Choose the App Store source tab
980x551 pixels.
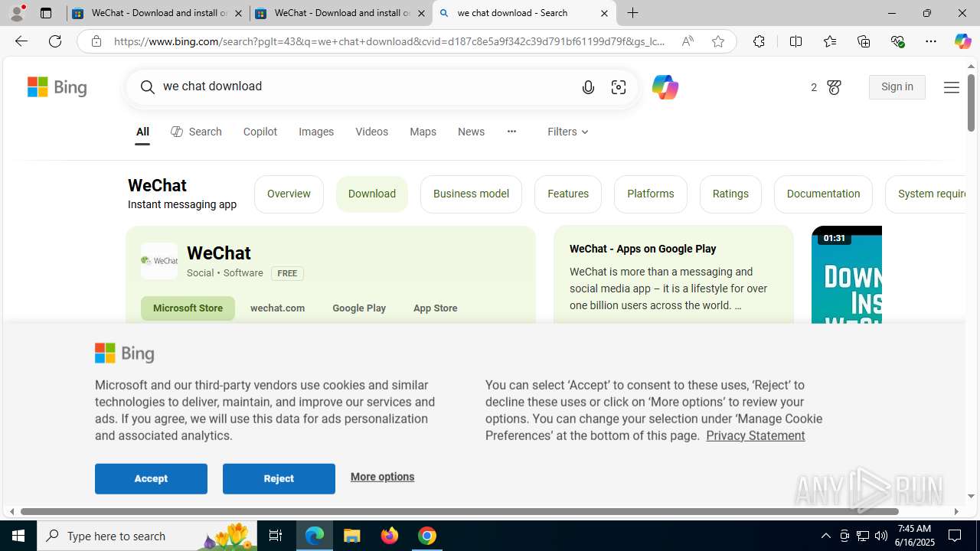[x=435, y=308]
